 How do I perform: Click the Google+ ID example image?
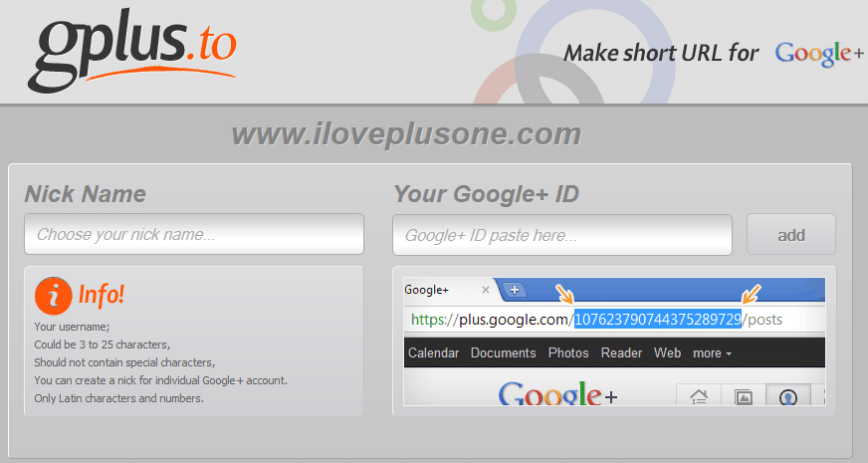[x=614, y=342]
